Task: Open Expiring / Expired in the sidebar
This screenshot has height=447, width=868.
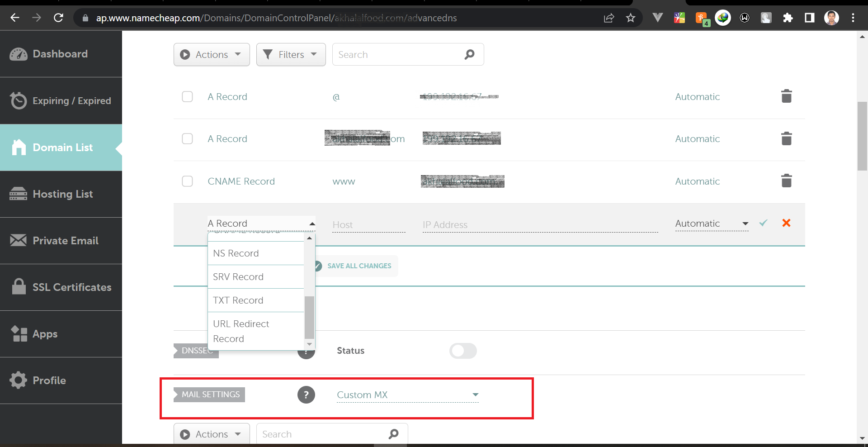Action: coord(61,100)
